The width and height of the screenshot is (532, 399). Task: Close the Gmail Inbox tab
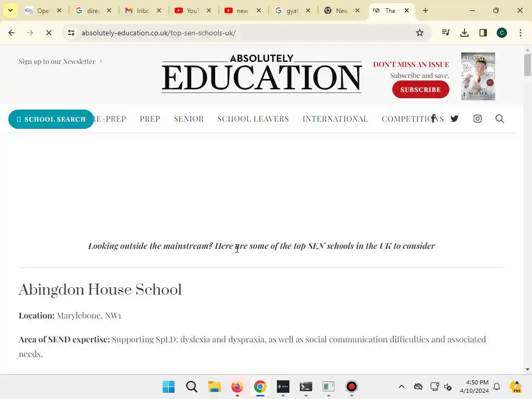159,10
